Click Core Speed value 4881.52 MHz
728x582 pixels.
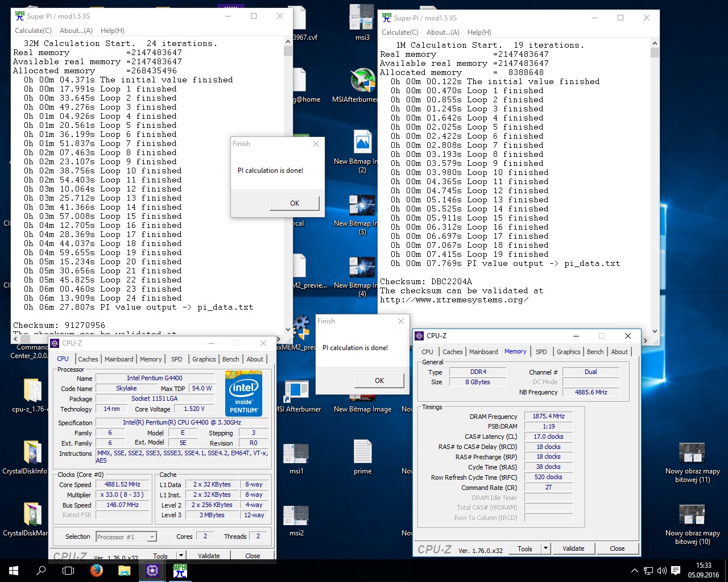pyautogui.click(x=122, y=485)
